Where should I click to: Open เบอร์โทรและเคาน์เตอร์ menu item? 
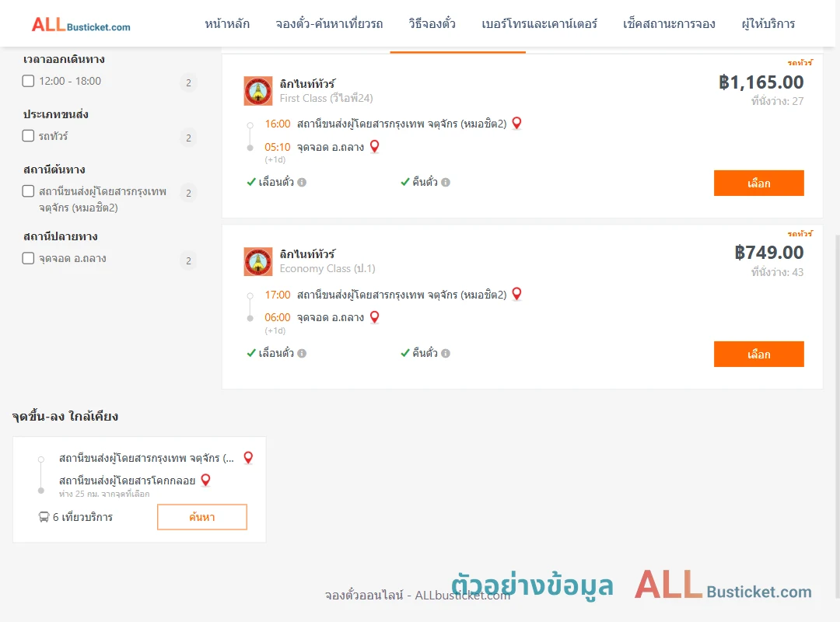click(539, 24)
